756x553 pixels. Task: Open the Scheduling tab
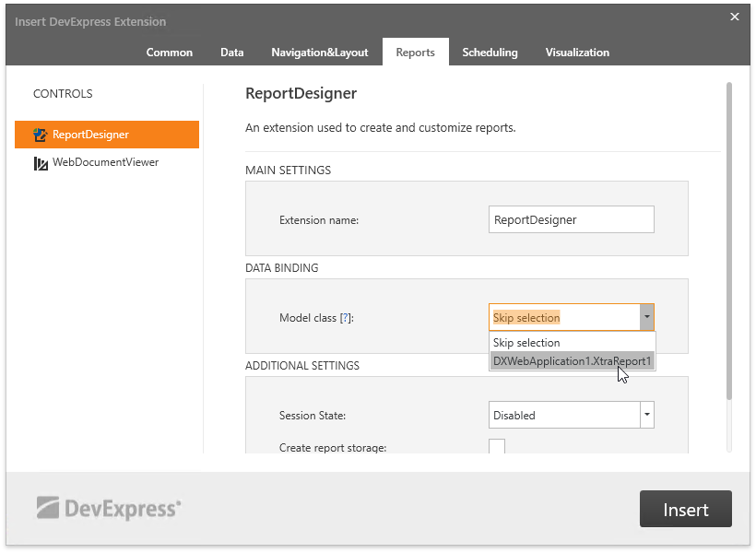pos(490,53)
